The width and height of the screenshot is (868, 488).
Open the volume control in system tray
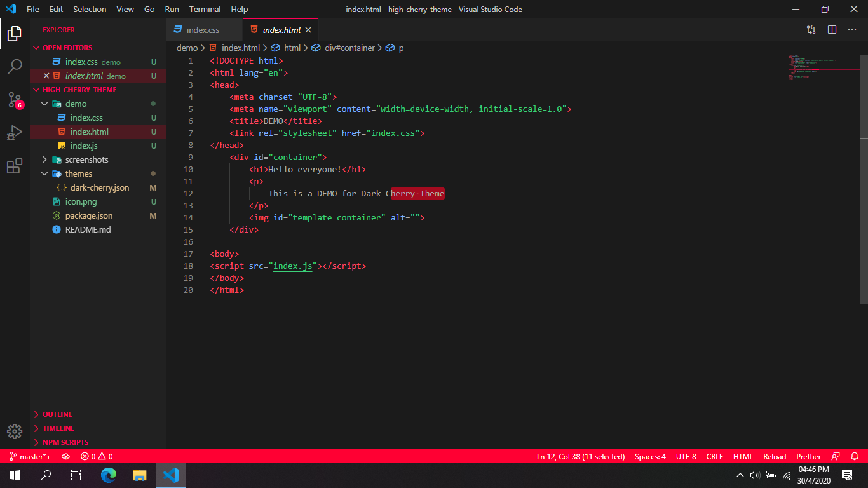[x=755, y=475]
